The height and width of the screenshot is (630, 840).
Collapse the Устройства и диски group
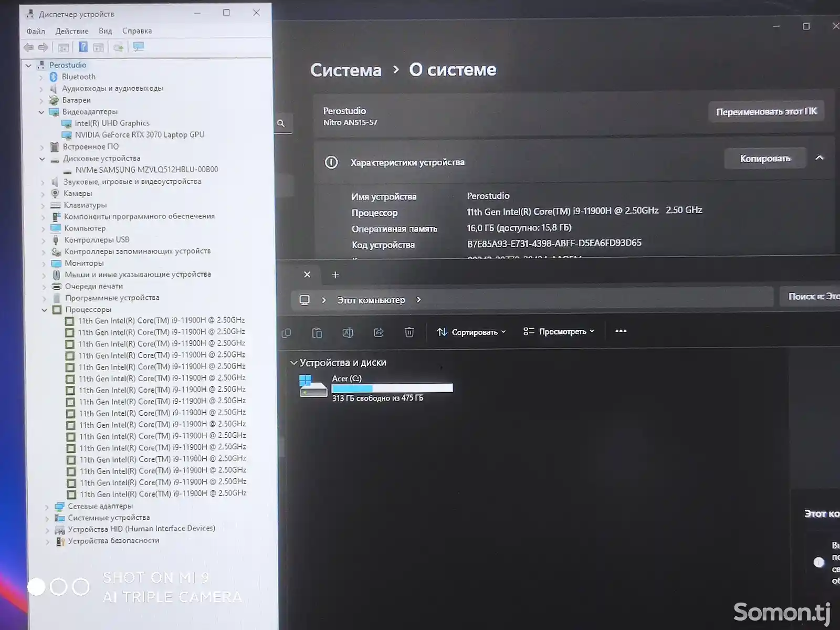pos(294,363)
